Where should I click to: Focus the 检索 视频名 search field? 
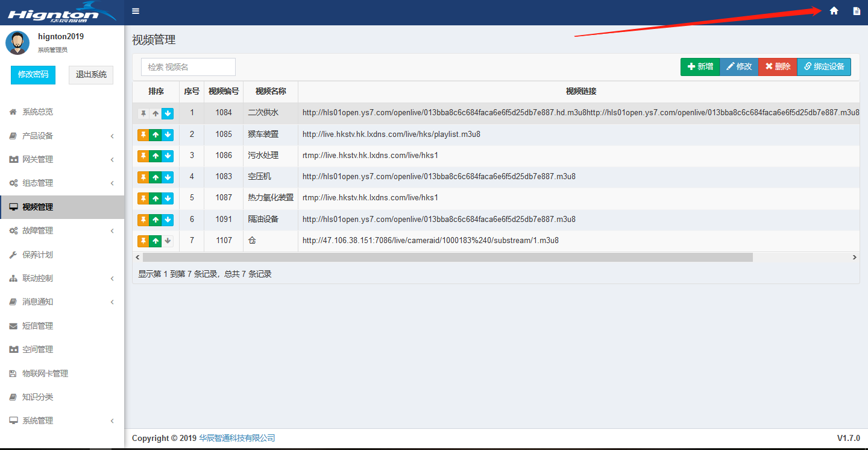pyautogui.click(x=188, y=67)
